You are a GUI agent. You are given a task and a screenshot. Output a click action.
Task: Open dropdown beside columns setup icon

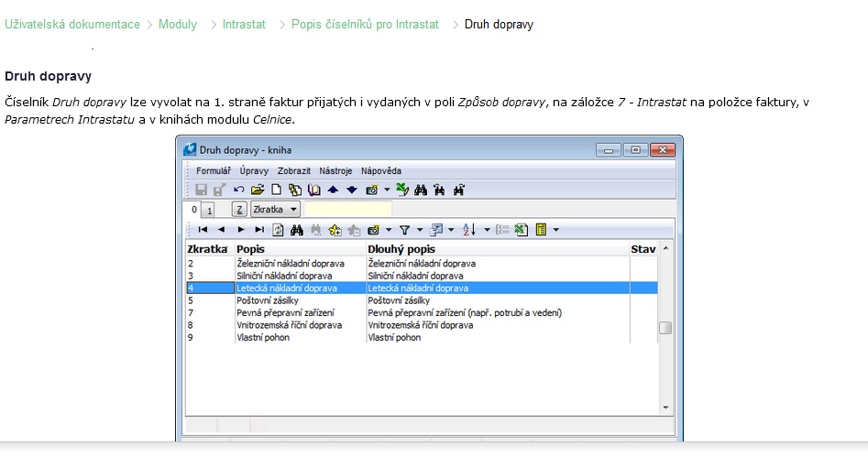451,230
